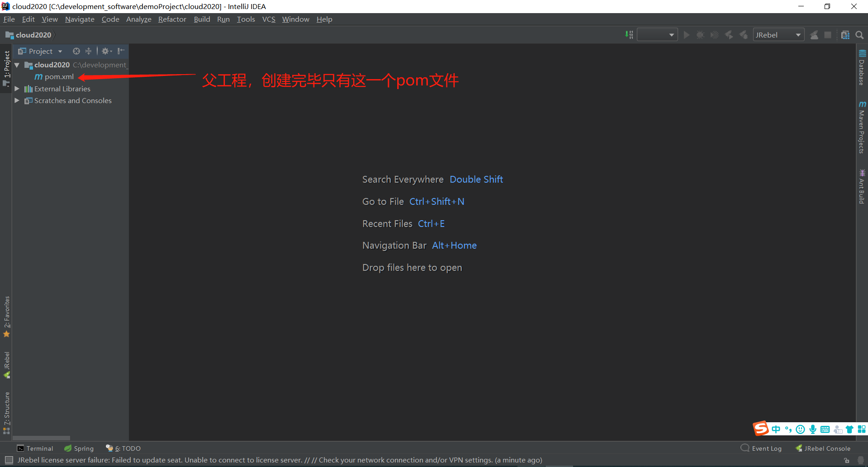The height and width of the screenshot is (467, 868).
Task: Toggle the Database tool window tab
Action: [x=862, y=67]
